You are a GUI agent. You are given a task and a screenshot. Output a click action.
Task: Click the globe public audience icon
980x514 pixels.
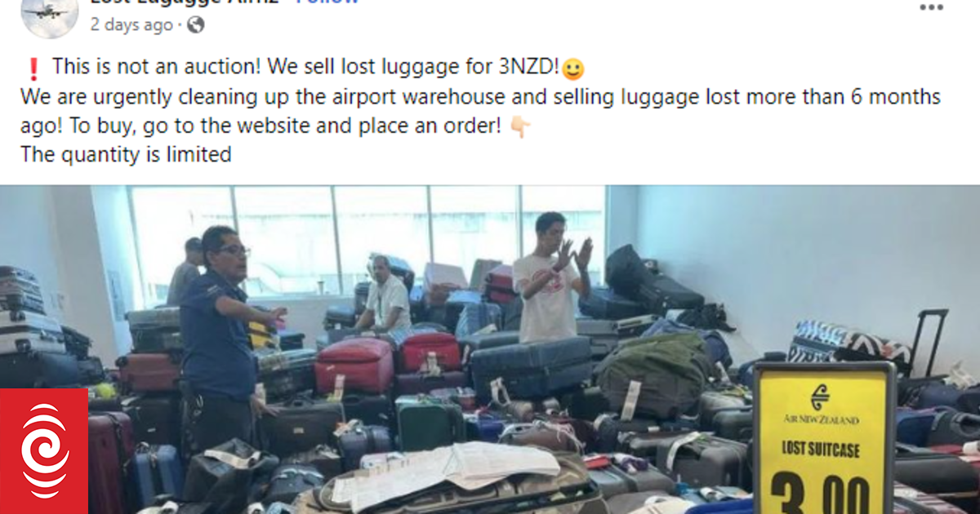click(x=195, y=24)
